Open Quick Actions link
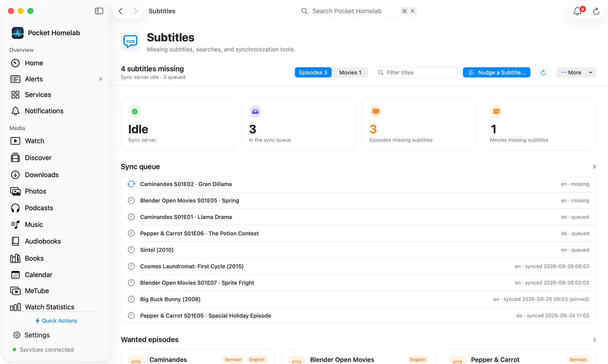Screen dimensions: 608x364 click(x=56, y=321)
